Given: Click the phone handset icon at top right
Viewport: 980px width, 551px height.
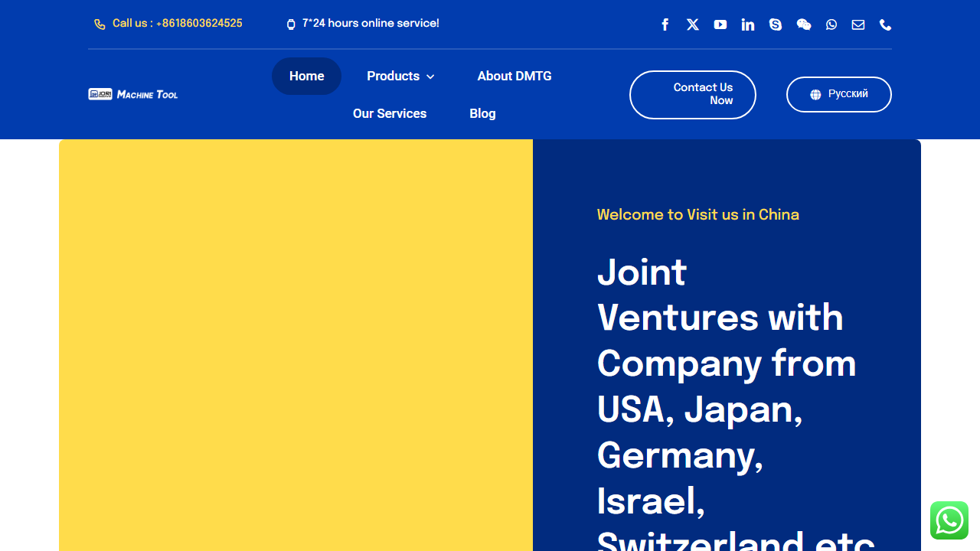Looking at the screenshot, I should click(886, 24).
